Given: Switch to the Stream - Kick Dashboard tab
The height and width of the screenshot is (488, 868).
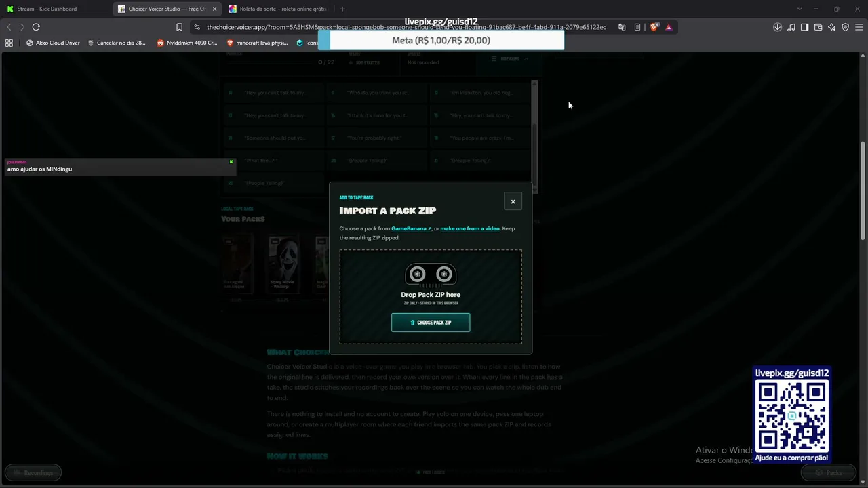Looking at the screenshot, I should [56, 9].
